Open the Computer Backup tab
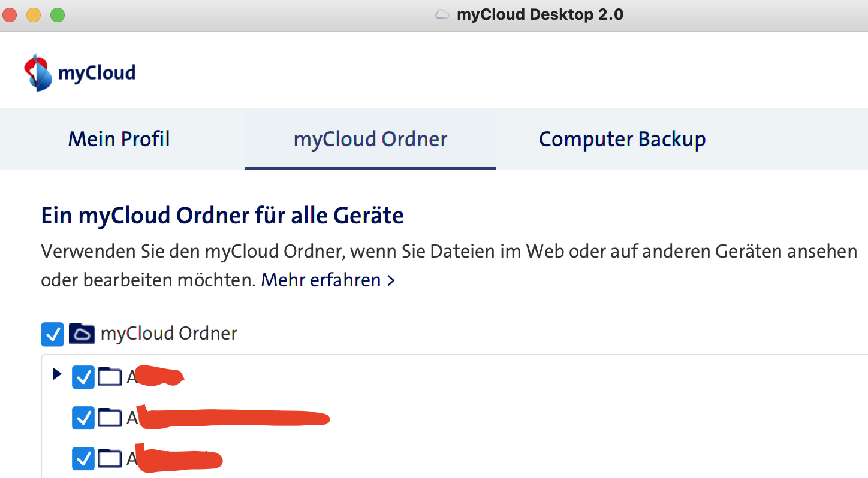 coord(622,138)
